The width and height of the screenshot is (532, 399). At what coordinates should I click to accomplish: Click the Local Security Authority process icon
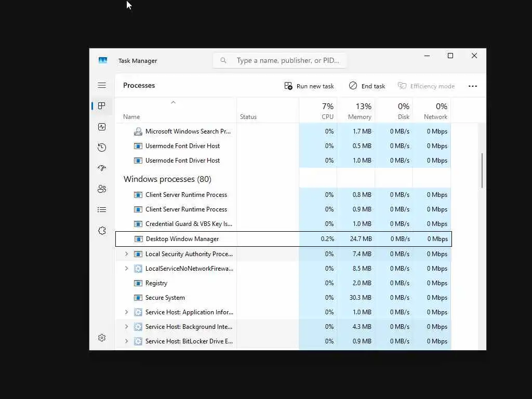click(138, 254)
